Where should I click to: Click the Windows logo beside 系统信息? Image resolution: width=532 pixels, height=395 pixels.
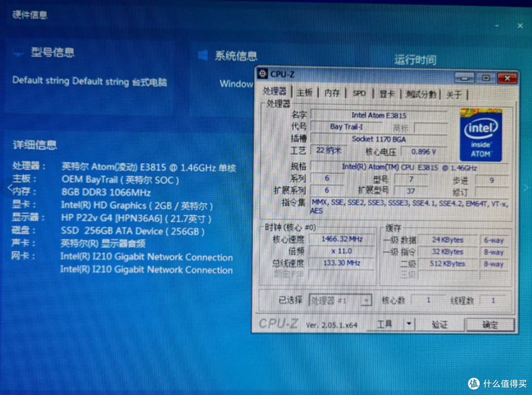(x=203, y=55)
